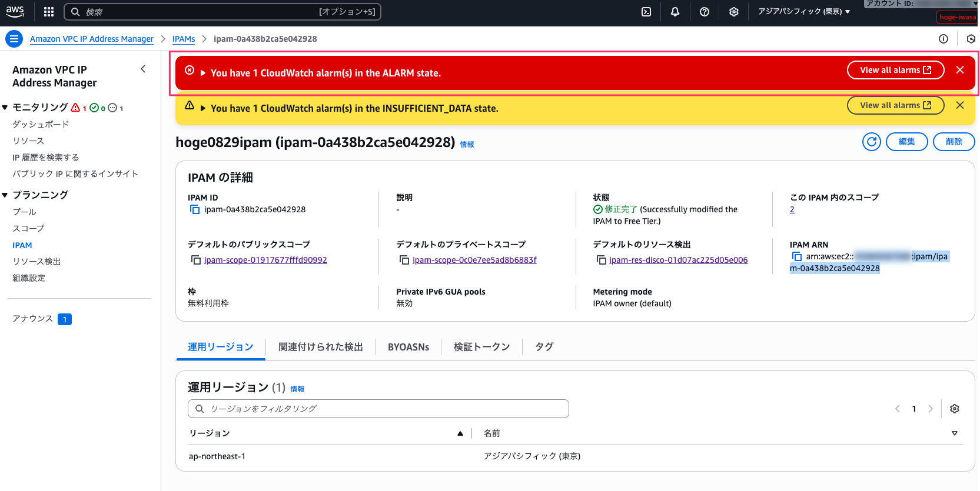Expand the ALARM state banner details
Image resolution: width=980 pixels, height=491 pixels.
(x=203, y=73)
